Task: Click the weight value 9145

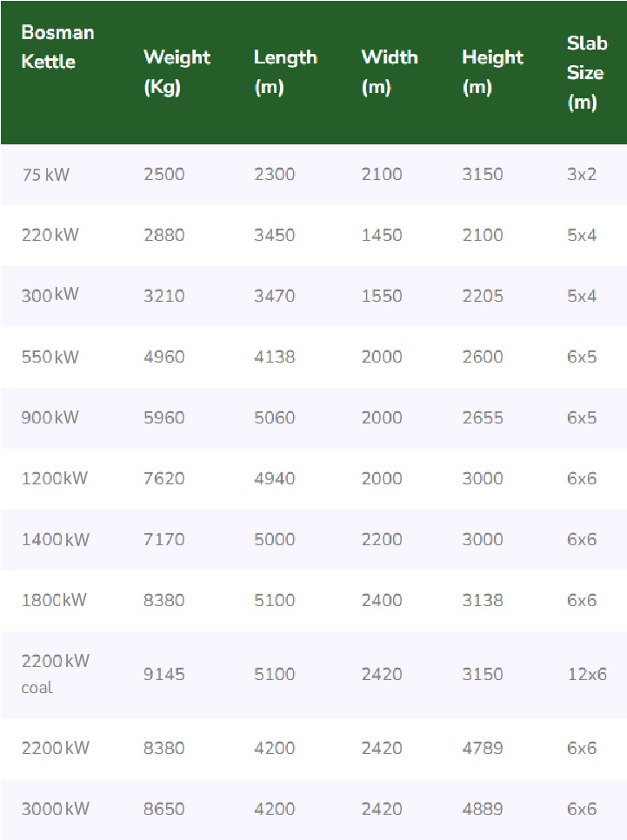Action: [x=163, y=674]
